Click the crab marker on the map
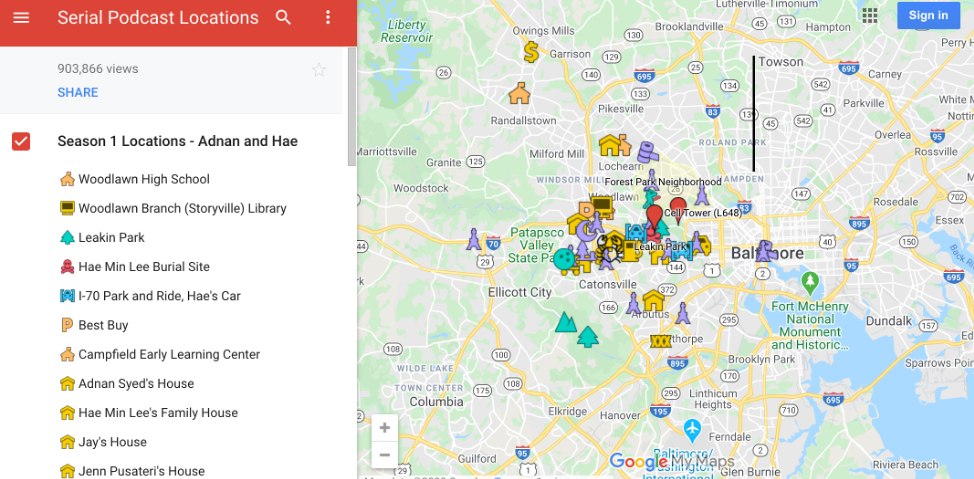Viewport: 974px width, 479px height. (610, 250)
